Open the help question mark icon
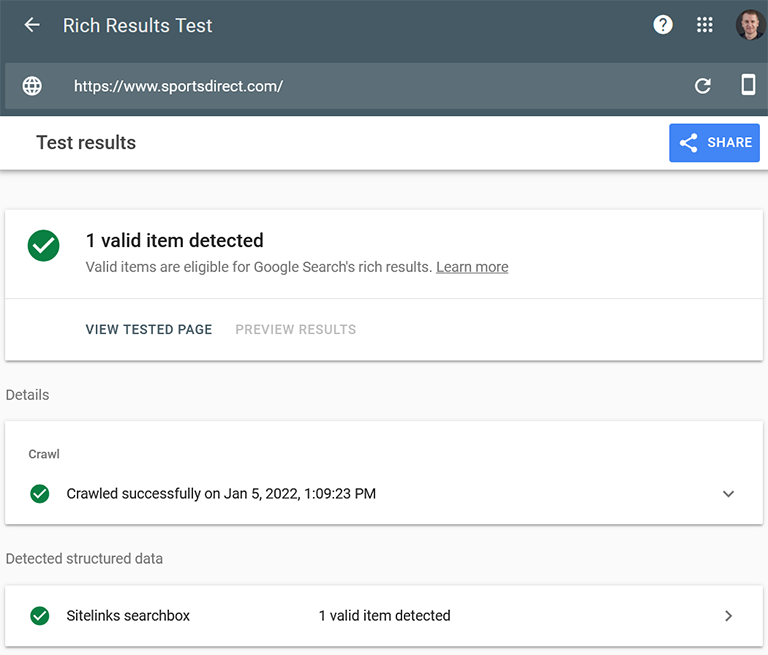The image size is (768, 655). click(663, 24)
